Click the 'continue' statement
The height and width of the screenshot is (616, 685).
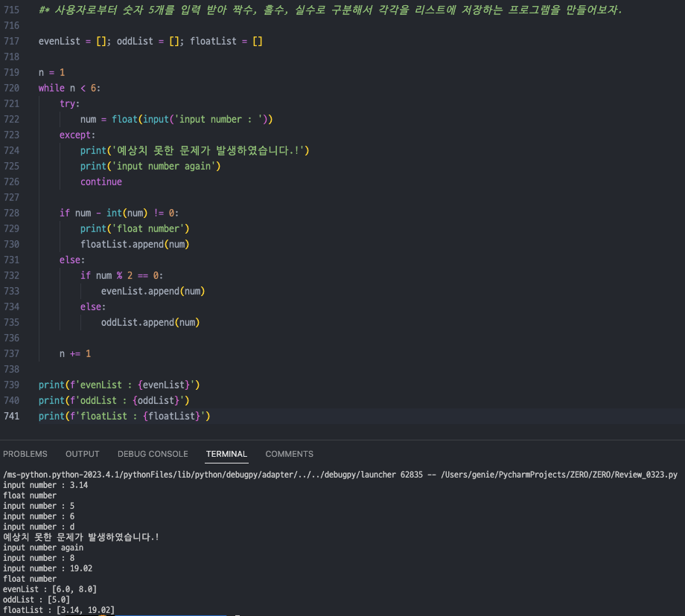pyautogui.click(x=101, y=182)
